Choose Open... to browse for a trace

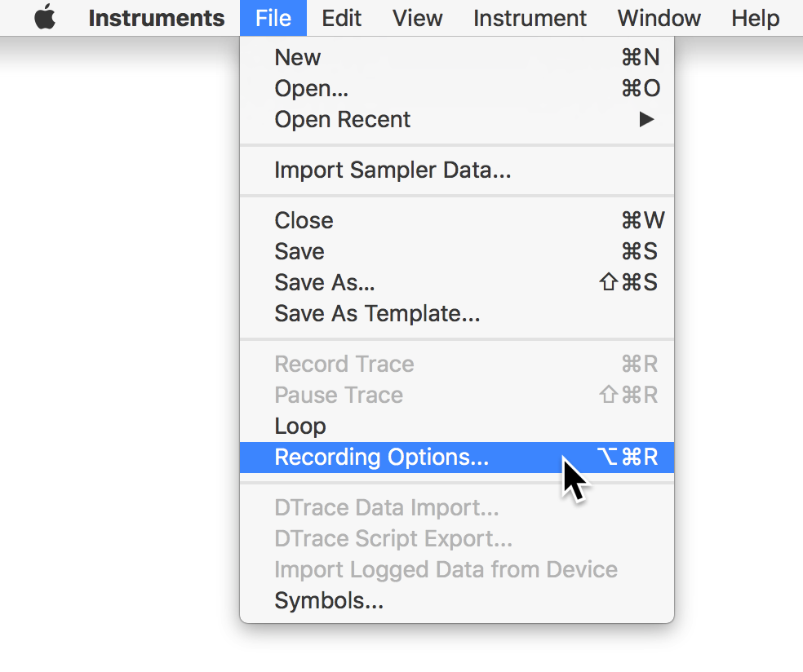tap(311, 88)
